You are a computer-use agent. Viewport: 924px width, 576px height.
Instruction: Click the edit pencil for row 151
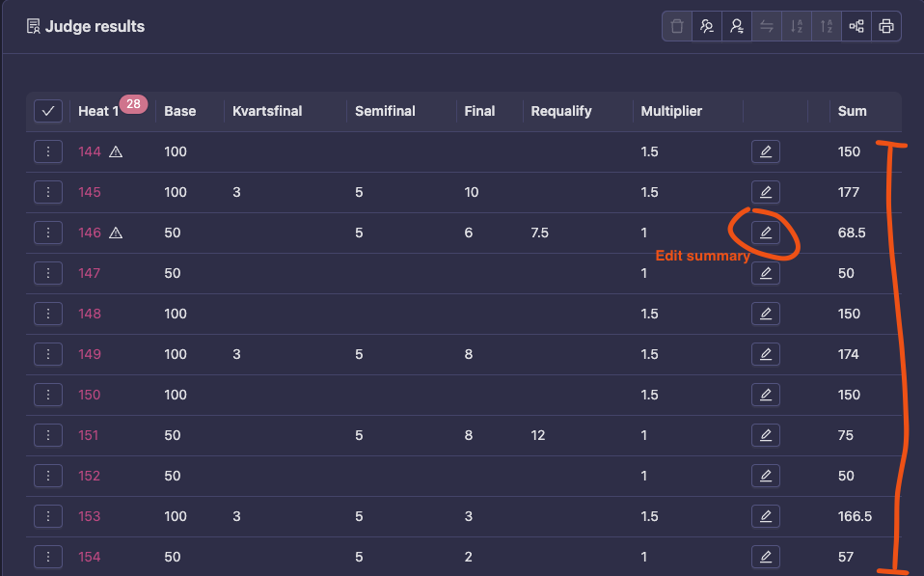pos(766,435)
